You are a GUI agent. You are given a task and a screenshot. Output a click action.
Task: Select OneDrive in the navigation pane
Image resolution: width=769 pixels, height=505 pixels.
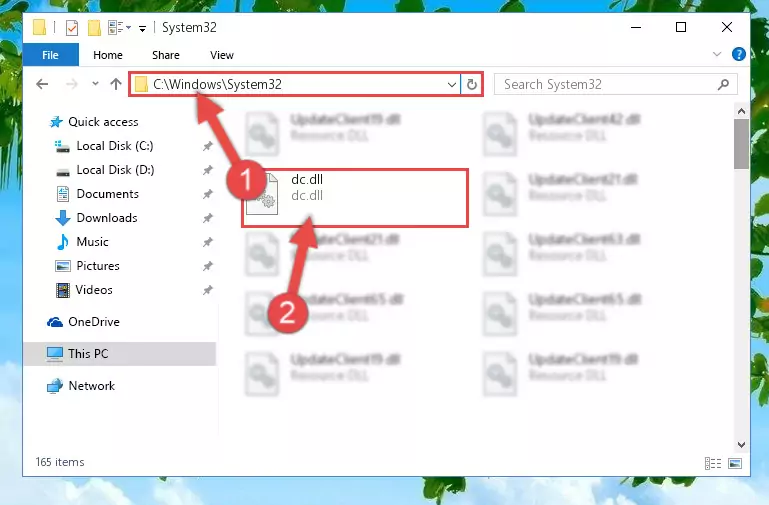pos(83,322)
